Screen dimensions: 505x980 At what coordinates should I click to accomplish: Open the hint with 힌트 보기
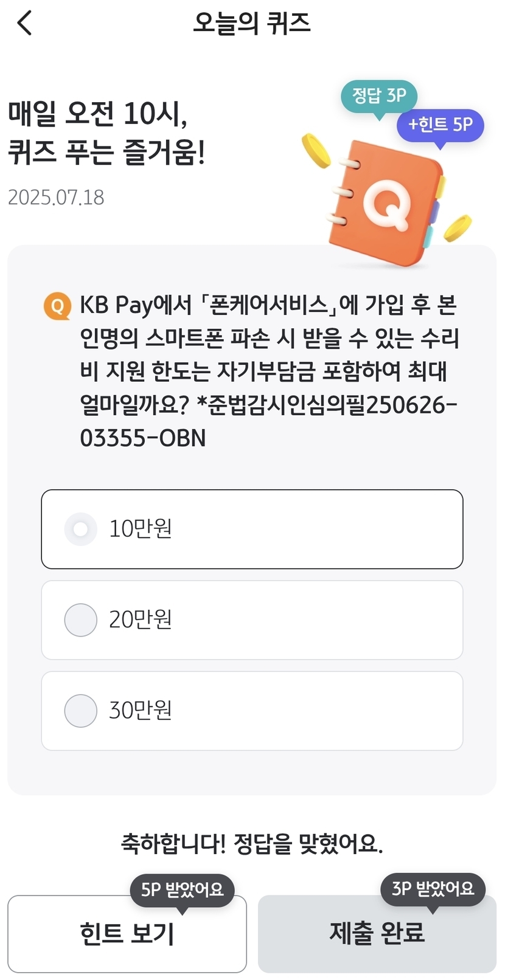pyautogui.click(x=127, y=934)
